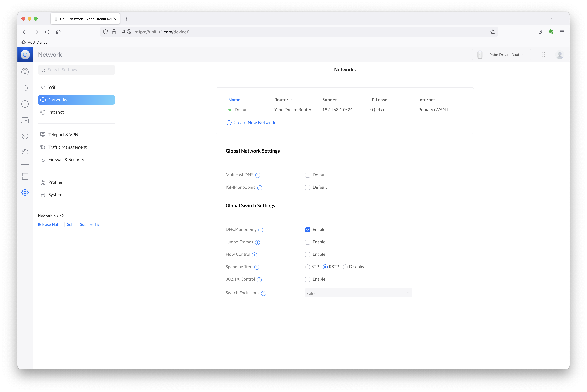Image resolution: width=587 pixels, height=392 pixels.
Task: Click the UniFi logo in top-left corner
Action: pyautogui.click(x=25, y=55)
